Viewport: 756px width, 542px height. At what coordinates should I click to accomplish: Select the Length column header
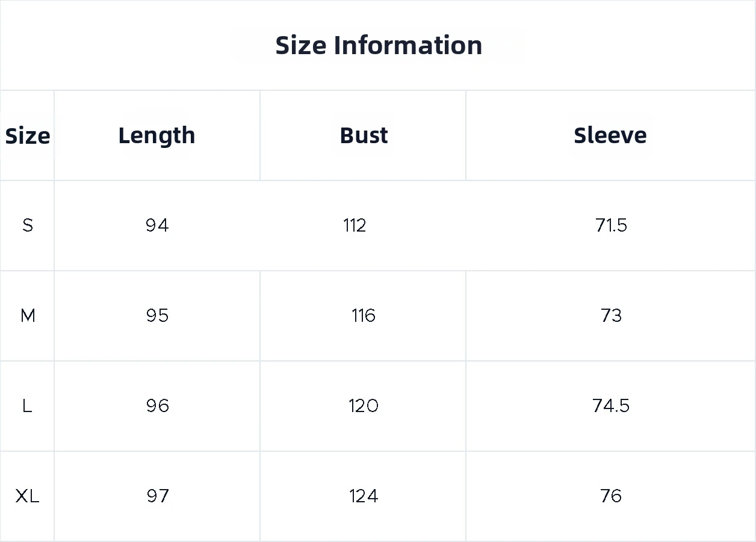(x=156, y=135)
